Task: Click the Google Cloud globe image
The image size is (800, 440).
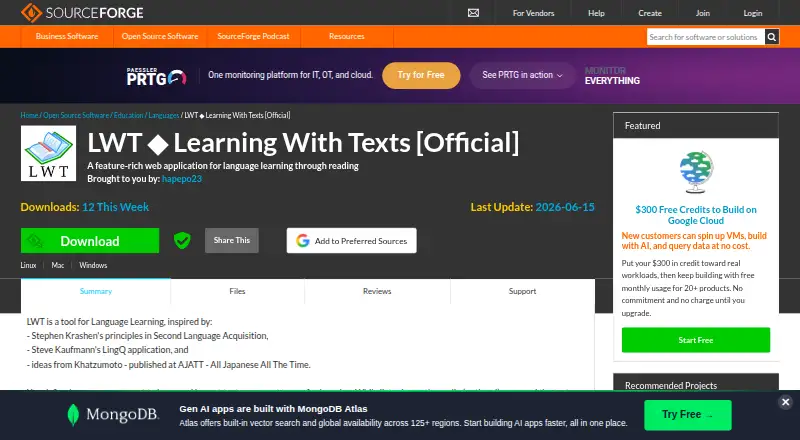Action: pyautogui.click(x=696, y=173)
